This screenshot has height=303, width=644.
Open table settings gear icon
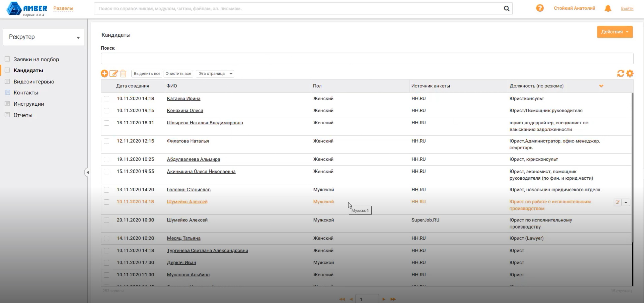(x=630, y=73)
